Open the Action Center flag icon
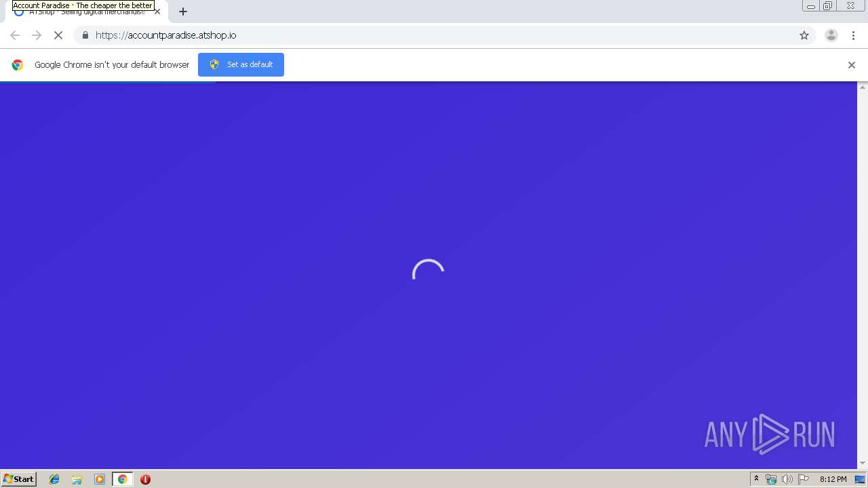Viewport: 868px width, 488px height. coord(804,479)
